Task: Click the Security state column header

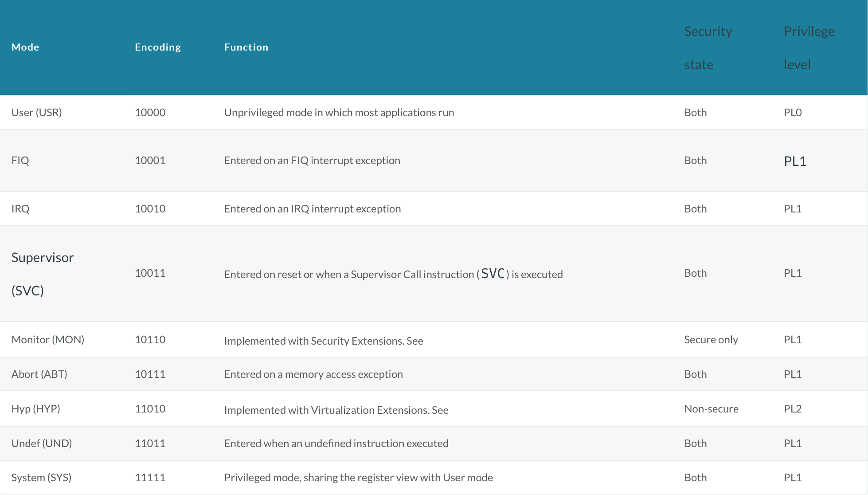Action: pyautogui.click(x=708, y=47)
